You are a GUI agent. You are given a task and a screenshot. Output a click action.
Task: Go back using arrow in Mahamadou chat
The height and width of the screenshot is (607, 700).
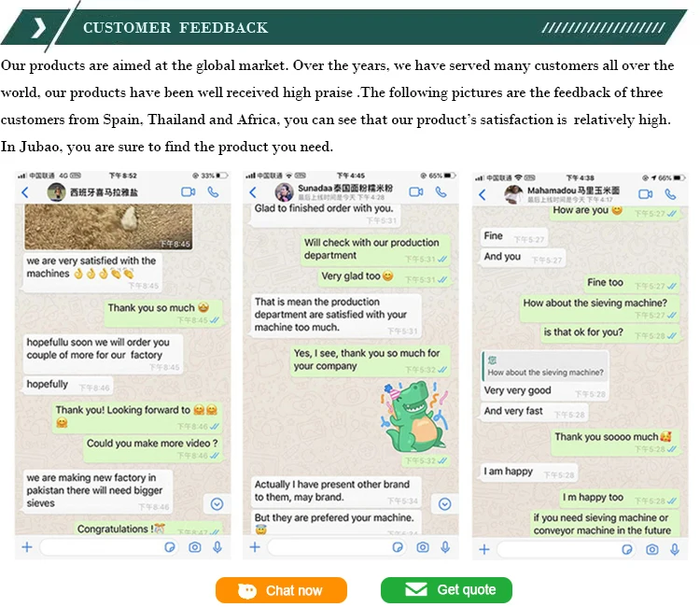coord(483,194)
